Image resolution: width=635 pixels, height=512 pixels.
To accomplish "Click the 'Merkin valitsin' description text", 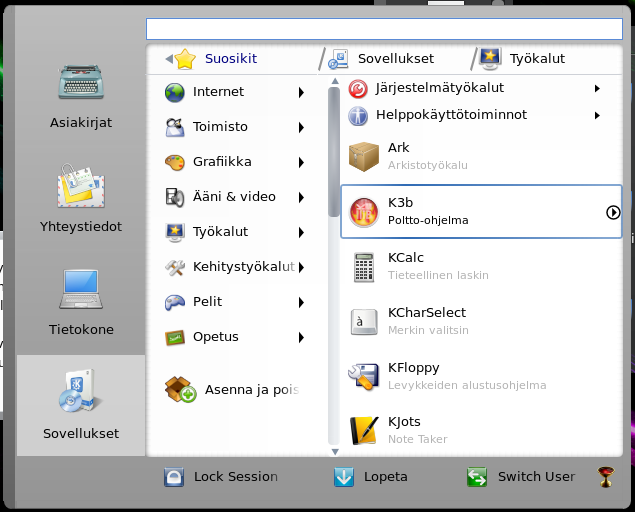I will coord(428,331).
